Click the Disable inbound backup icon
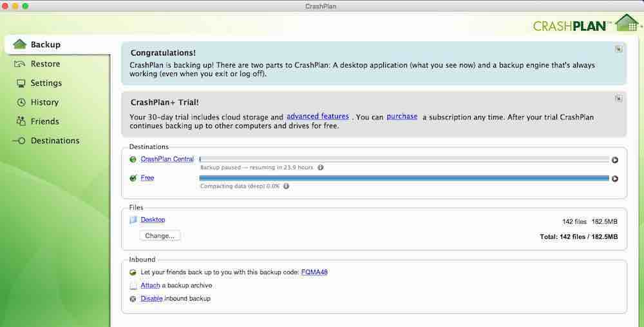Screen dimensions: 644x327 click(x=133, y=299)
